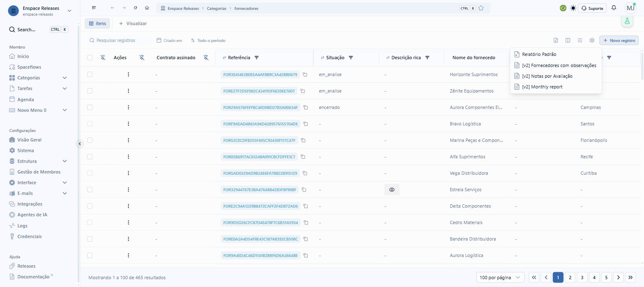Toggle the sidebar menu icon in top bar
Viewport: 644px width, 287px height.
pyautogui.click(x=94, y=8)
